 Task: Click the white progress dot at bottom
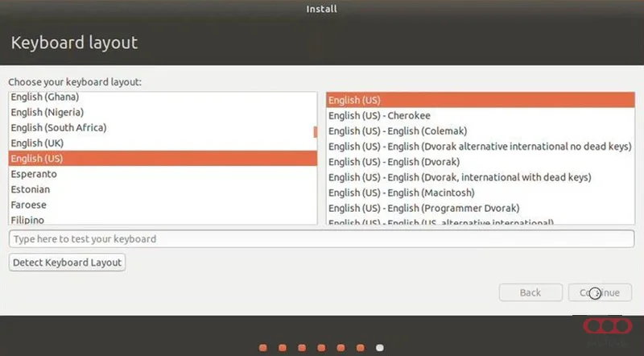[380, 348]
